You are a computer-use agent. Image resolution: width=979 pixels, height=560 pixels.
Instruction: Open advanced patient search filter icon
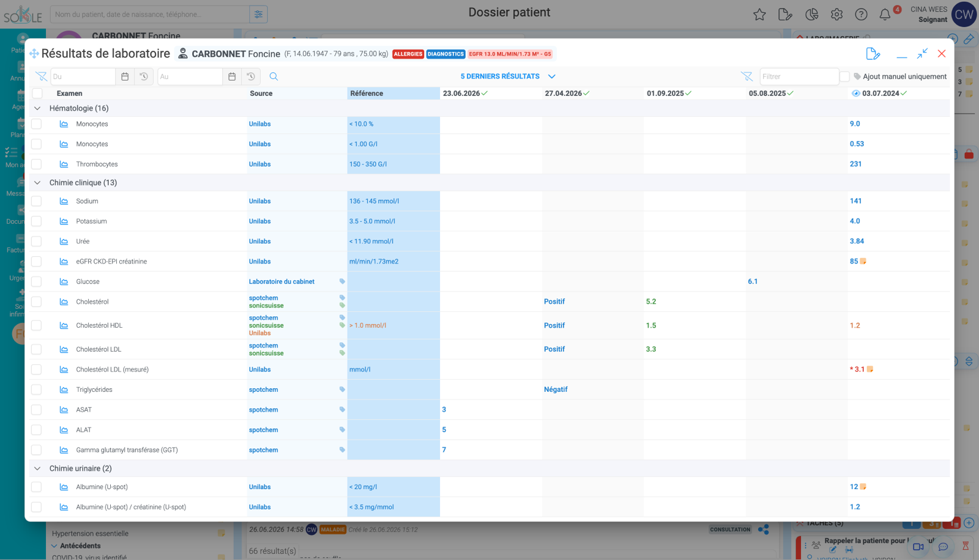point(259,14)
